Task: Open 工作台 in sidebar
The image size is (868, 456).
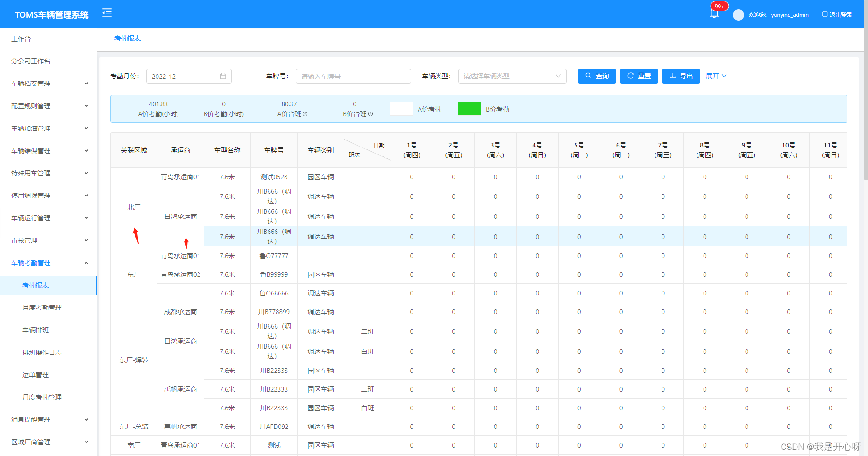Action: (x=21, y=39)
